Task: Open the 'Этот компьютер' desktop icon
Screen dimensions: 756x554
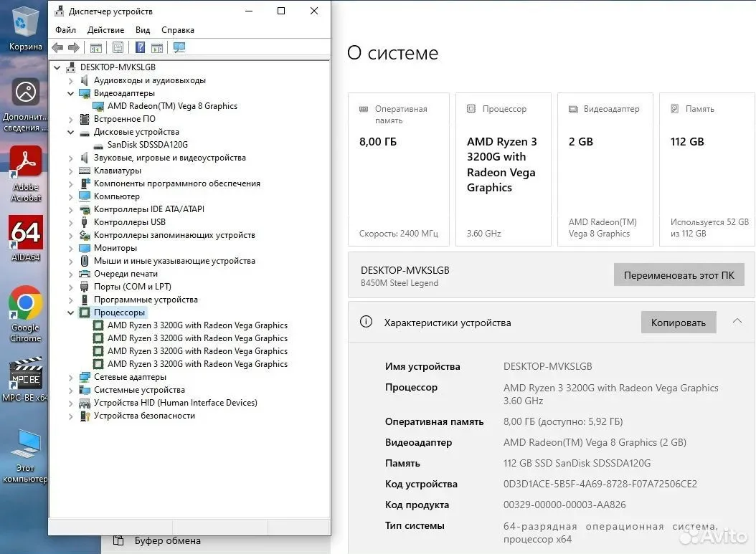Action: (26, 456)
